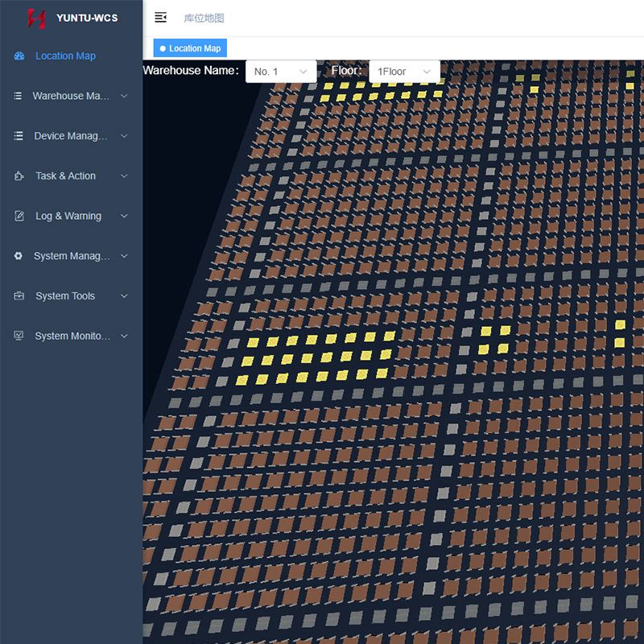Expand the Task & Action chevron
This screenshot has width=644, height=644.
point(124,176)
